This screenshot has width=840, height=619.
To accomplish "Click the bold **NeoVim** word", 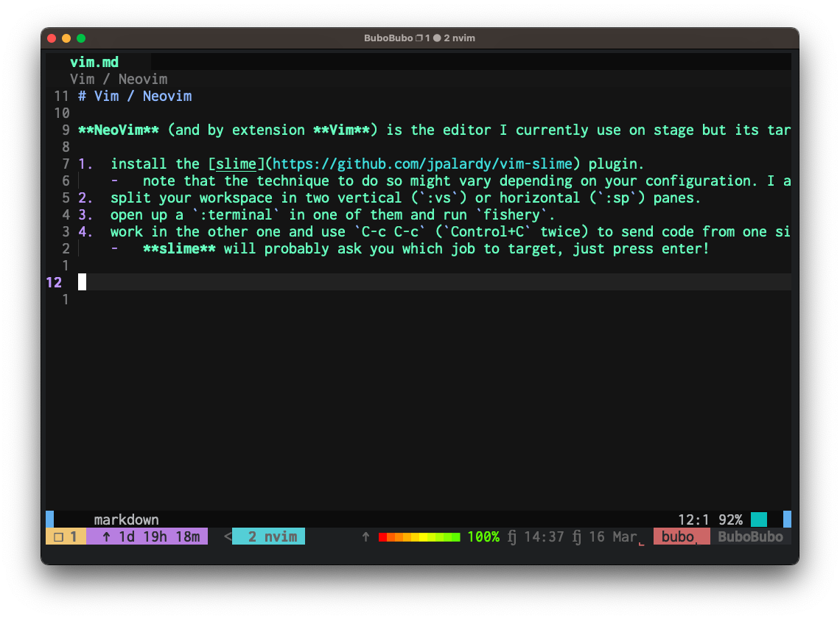I will tap(119, 130).
